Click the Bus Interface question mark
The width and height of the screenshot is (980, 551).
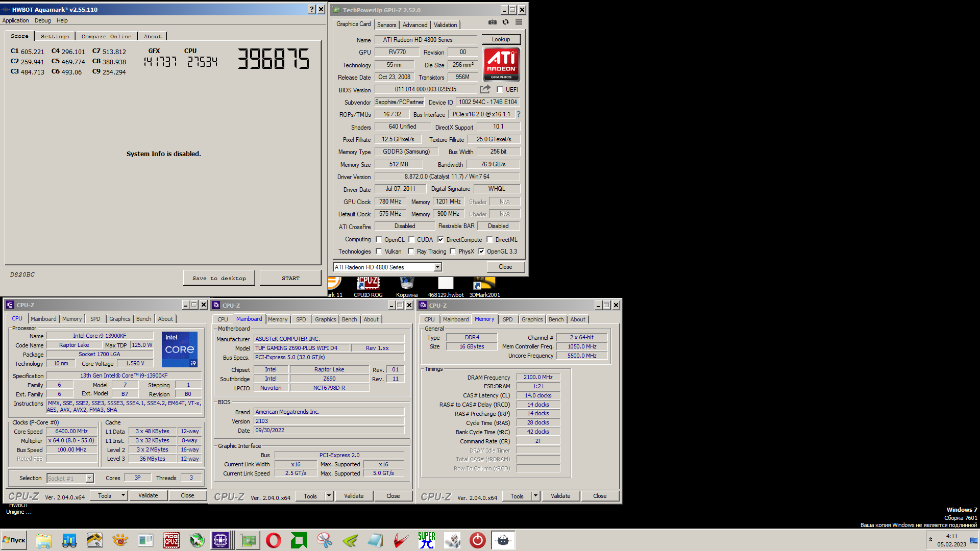[x=519, y=114]
